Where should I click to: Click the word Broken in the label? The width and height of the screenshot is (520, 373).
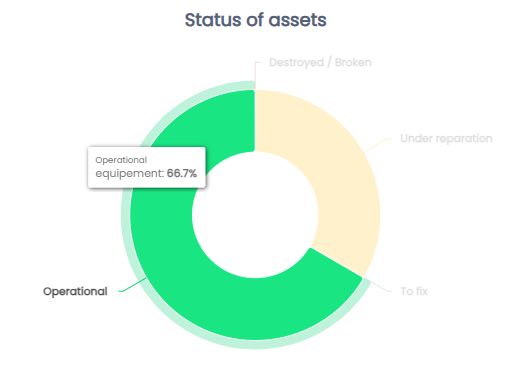(353, 62)
